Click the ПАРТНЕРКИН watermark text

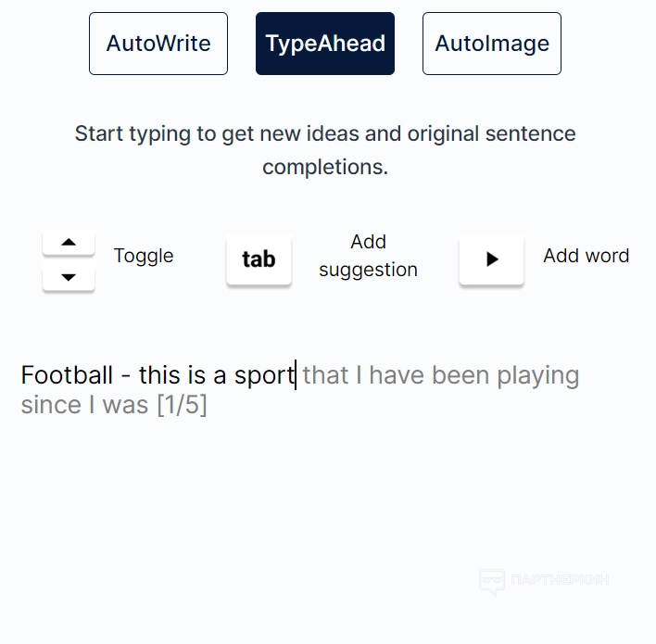[560, 581]
